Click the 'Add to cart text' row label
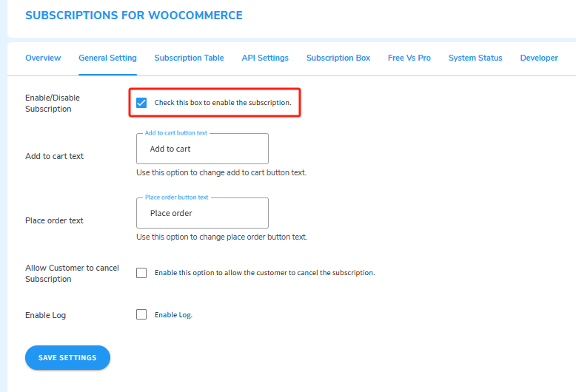 [x=55, y=156]
